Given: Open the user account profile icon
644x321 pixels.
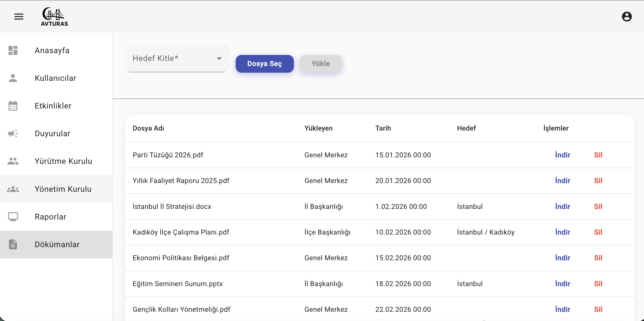Looking at the screenshot, I should coord(626,16).
